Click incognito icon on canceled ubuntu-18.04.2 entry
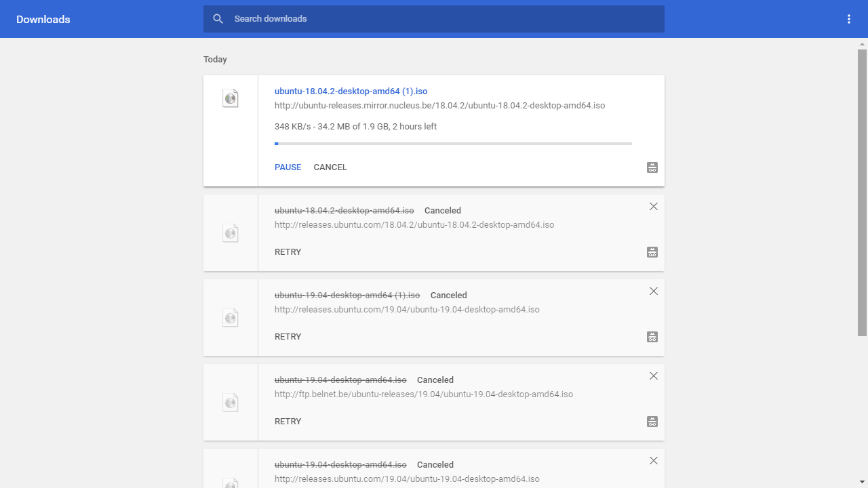The height and width of the screenshot is (488, 868). (652, 252)
